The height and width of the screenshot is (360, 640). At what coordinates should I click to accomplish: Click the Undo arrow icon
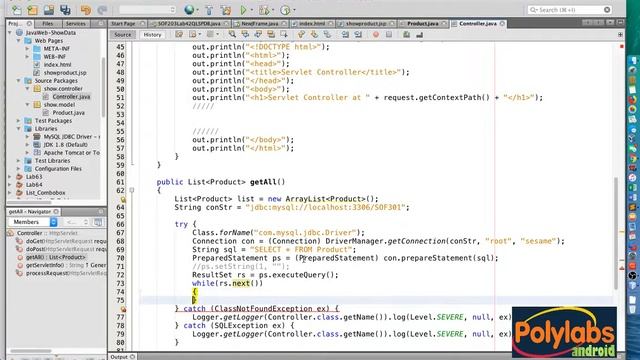(x=85, y=10)
